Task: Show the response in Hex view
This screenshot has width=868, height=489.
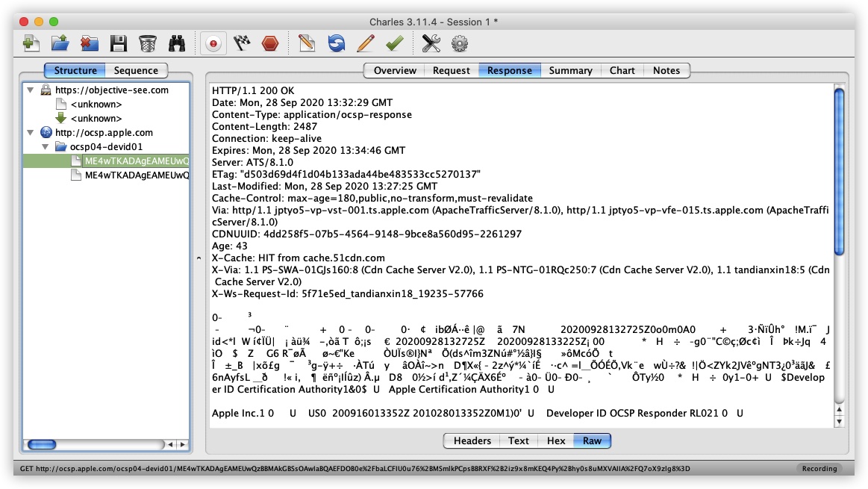Action: 556,440
